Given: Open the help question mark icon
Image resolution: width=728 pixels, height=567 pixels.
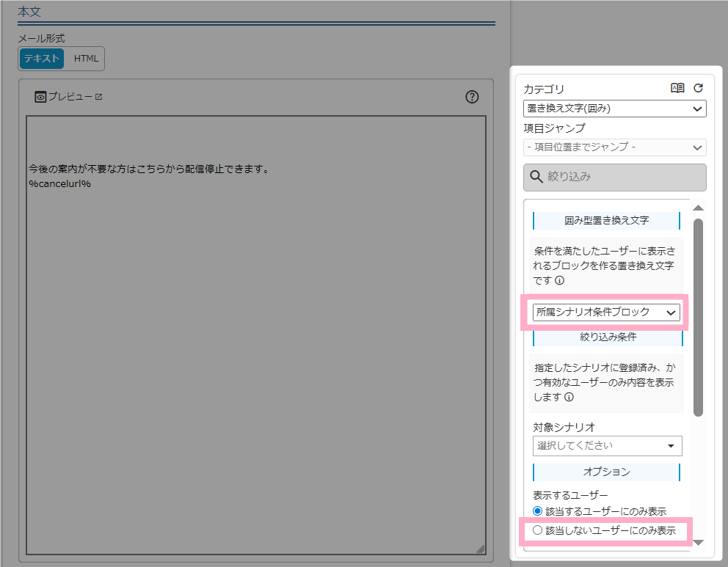Looking at the screenshot, I should [x=472, y=96].
